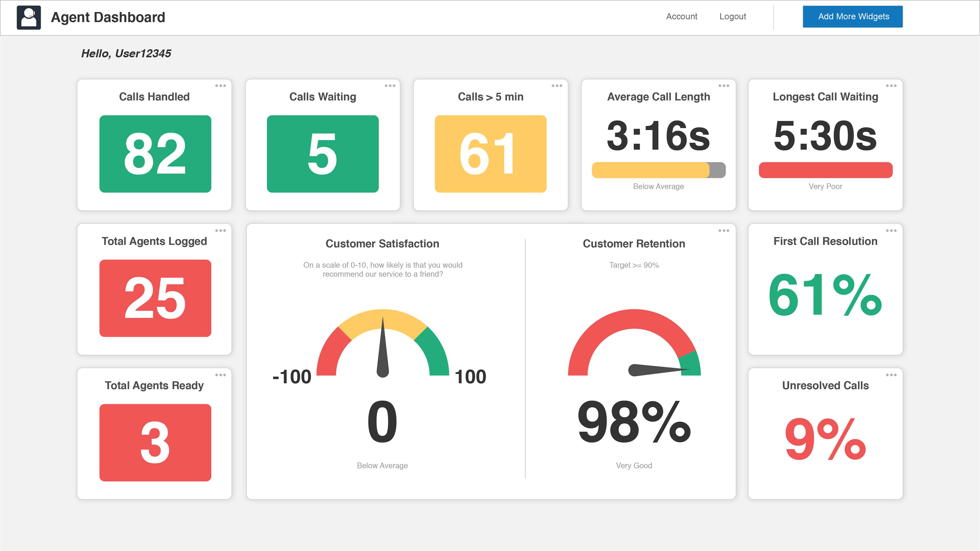Expand First Call Resolution widget options

[891, 230]
